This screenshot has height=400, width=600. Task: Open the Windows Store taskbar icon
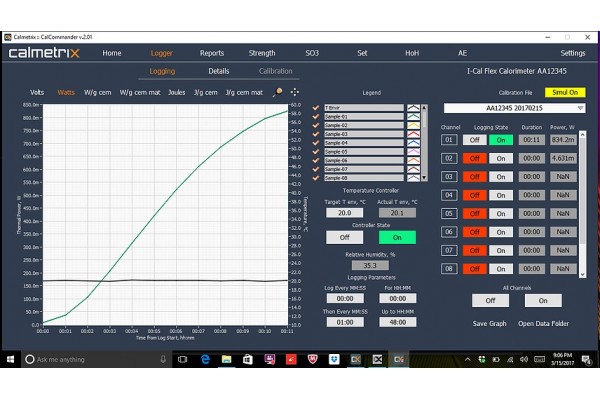coord(248,359)
